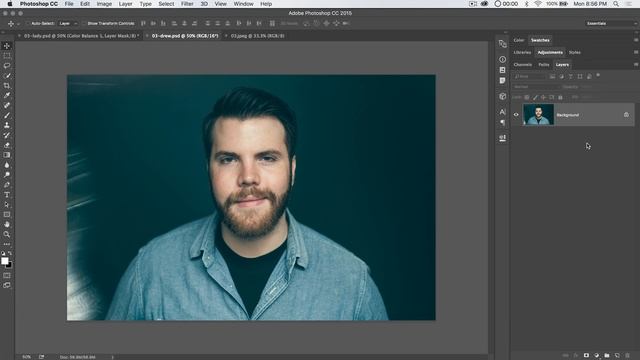Viewport: 640px width, 360px height.
Task: Toggle type layer filter in Layers panel
Action: pos(571,76)
